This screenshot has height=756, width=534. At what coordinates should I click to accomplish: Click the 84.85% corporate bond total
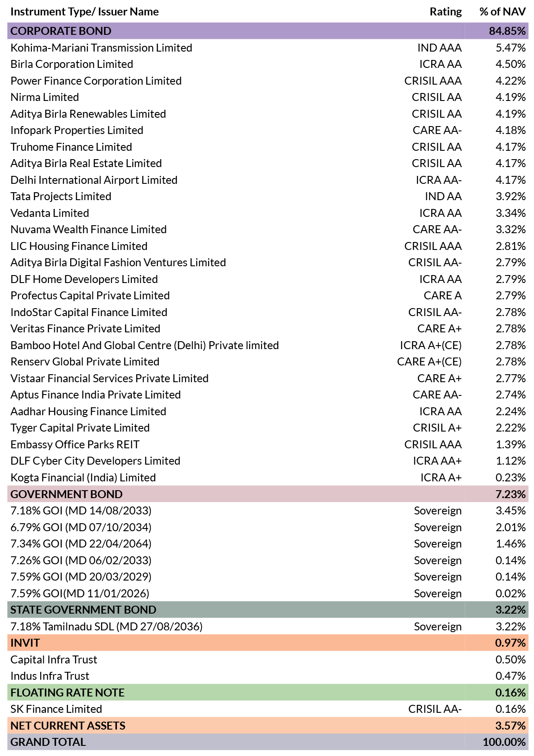[x=507, y=31]
